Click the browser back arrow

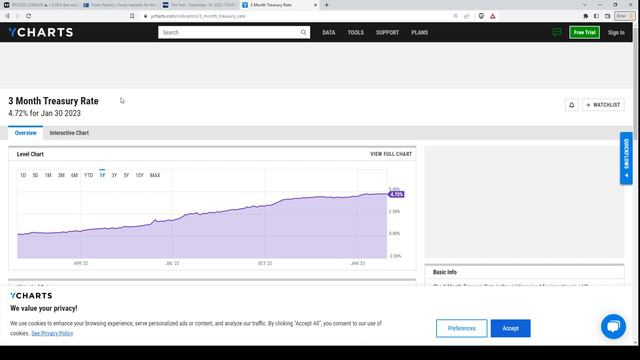click(x=7, y=16)
